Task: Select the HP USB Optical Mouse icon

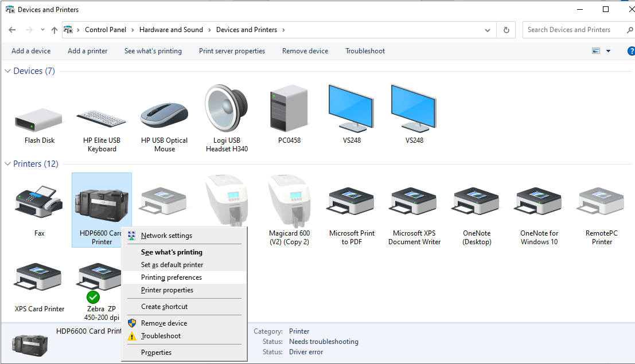Action: click(x=164, y=115)
